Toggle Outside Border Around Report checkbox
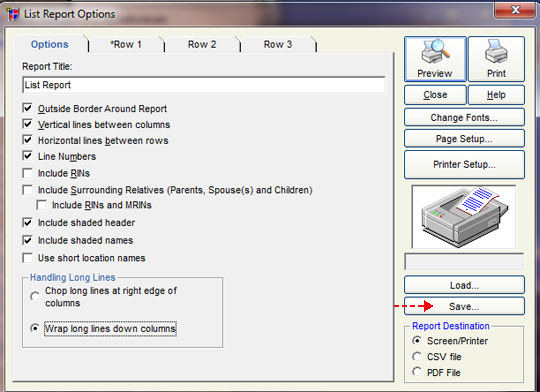The width and height of the screenshot is (540, 392). 28,108
